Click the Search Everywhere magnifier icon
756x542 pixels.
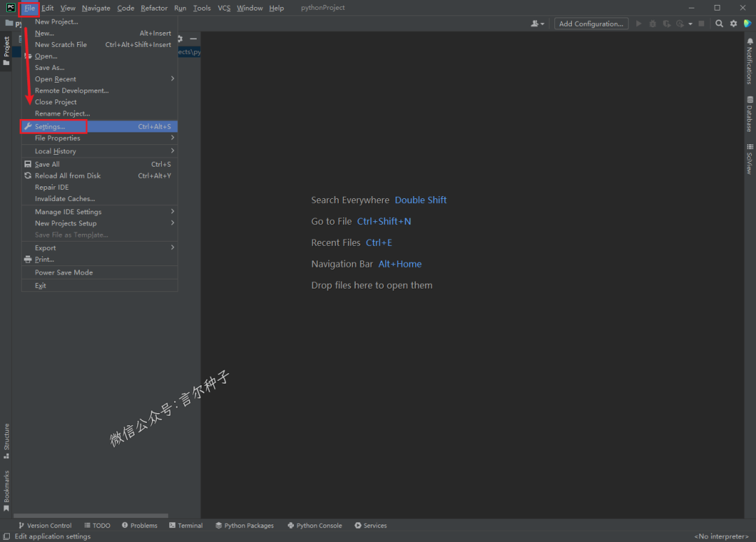(x=719, y=24)
